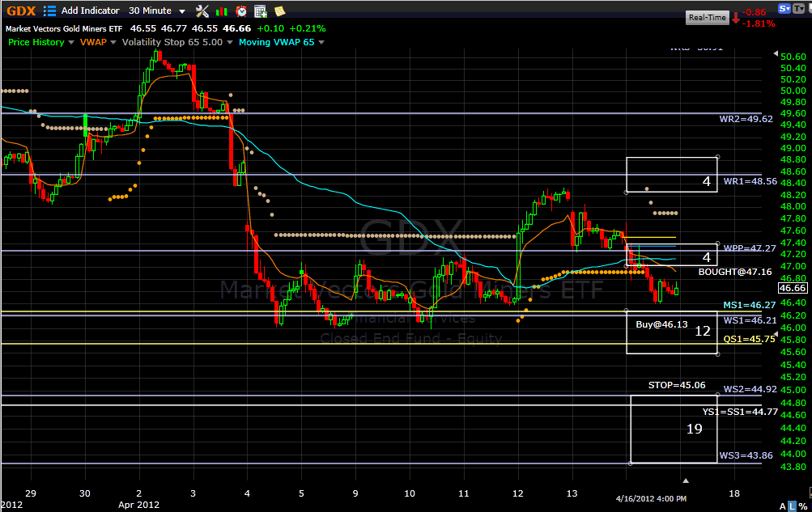Click the YS1=SS1=44.77 level label

[739, 413]
